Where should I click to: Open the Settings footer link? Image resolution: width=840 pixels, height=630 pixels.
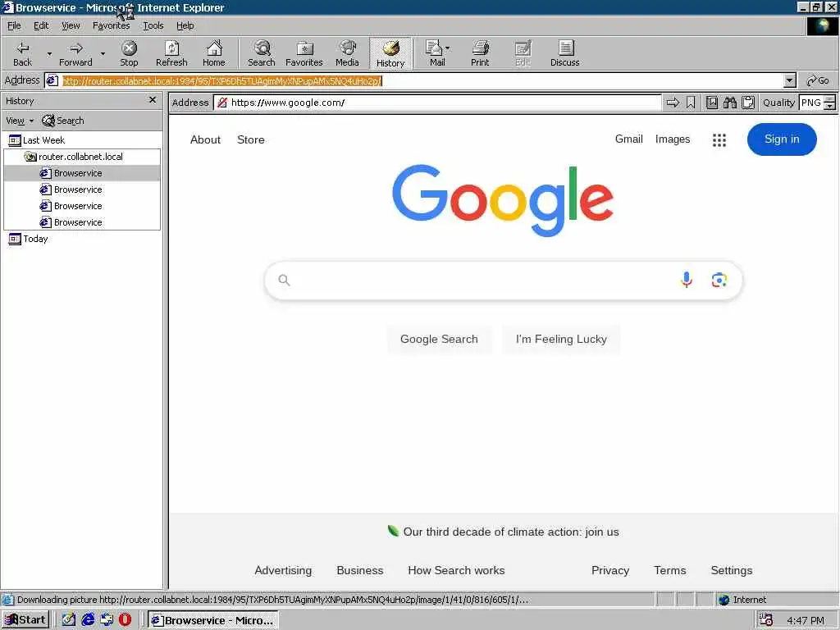coord(731,570)
